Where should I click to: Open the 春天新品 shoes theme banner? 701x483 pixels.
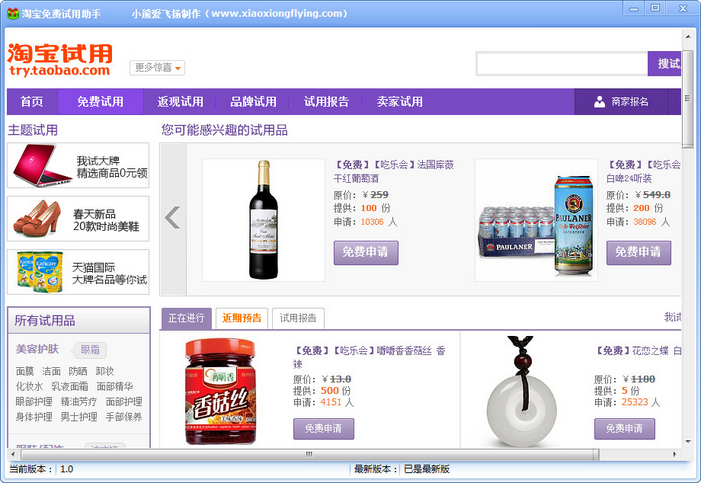pos(78,219)
